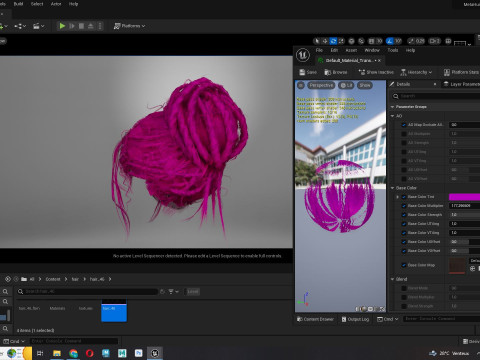
Task: Click Platform Stats button
Action: click(462, 72)
